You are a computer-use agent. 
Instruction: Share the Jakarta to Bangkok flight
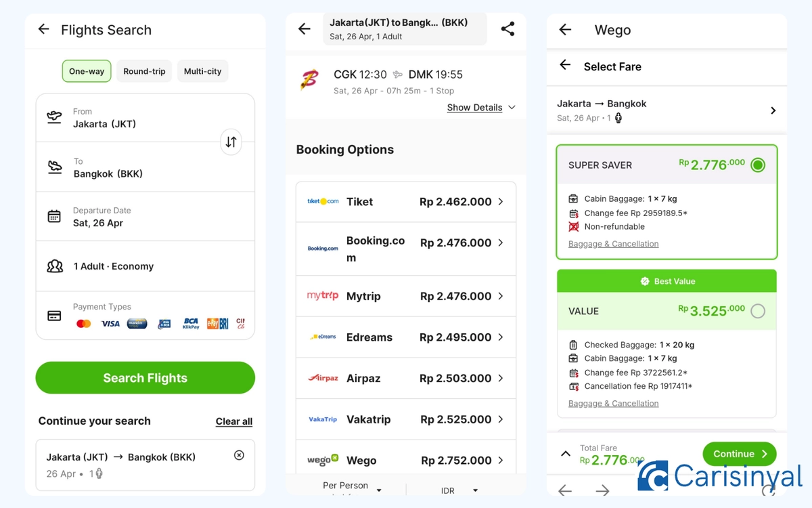pos(507,28)
